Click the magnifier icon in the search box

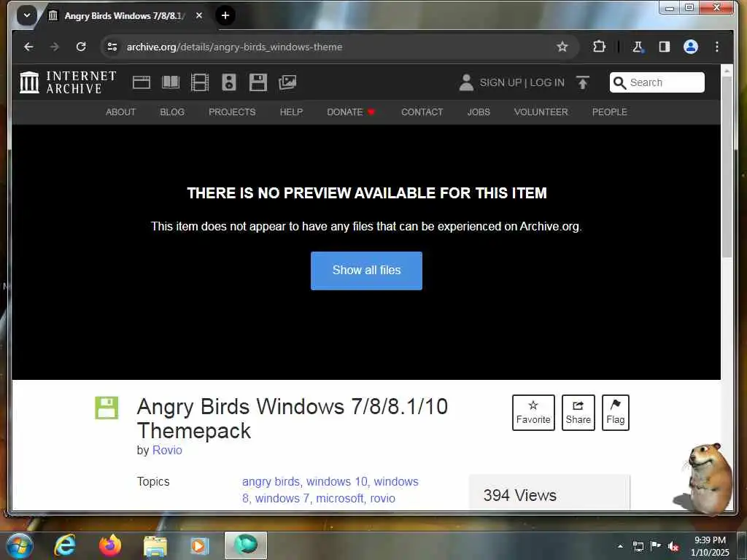tap(619, 83)
